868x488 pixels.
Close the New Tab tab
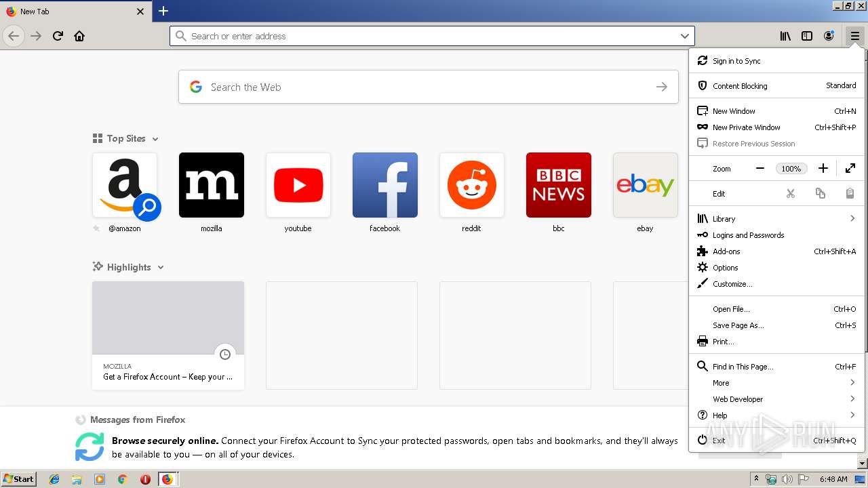click(140, 12)
